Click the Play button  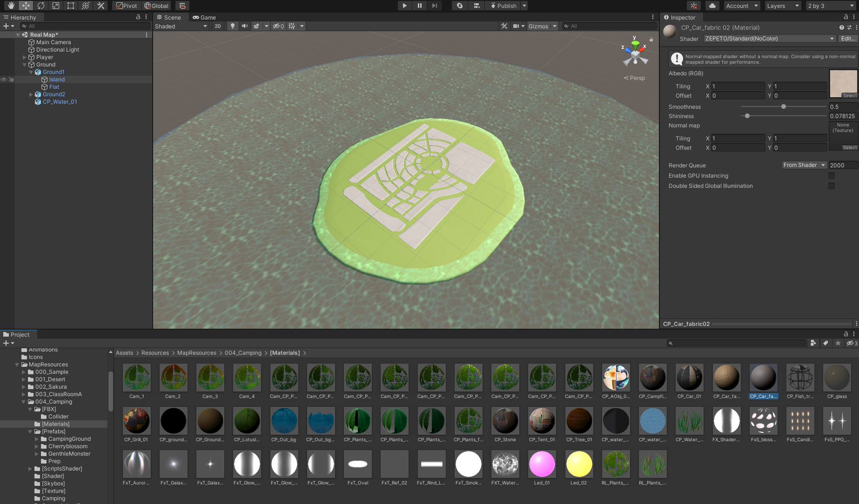(404, 6)
